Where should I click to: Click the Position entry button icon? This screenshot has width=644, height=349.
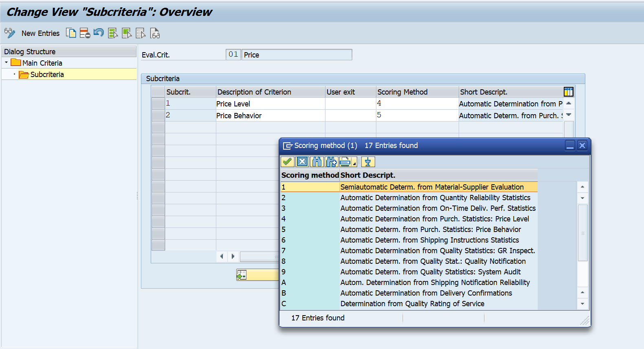[x=242, y=275]
